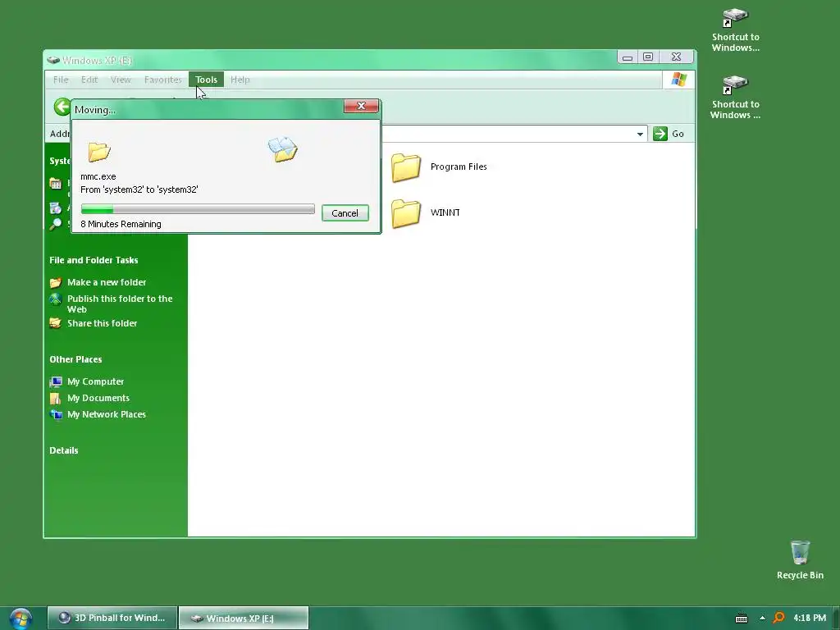Click the Make a new folder icon
Viewport: 840px width, 630px height.
[x=56, y=282]
